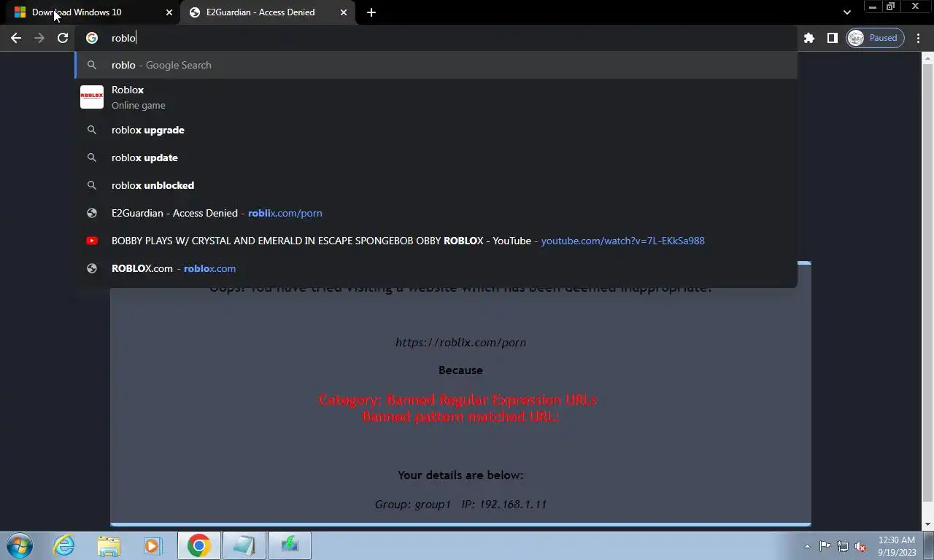Open the tab search dropdown arrow

846,12
